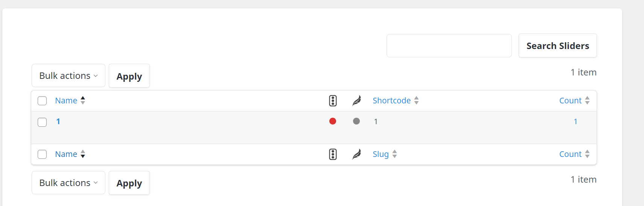Click sort arrows next to header Shortcode

[416, 100]
